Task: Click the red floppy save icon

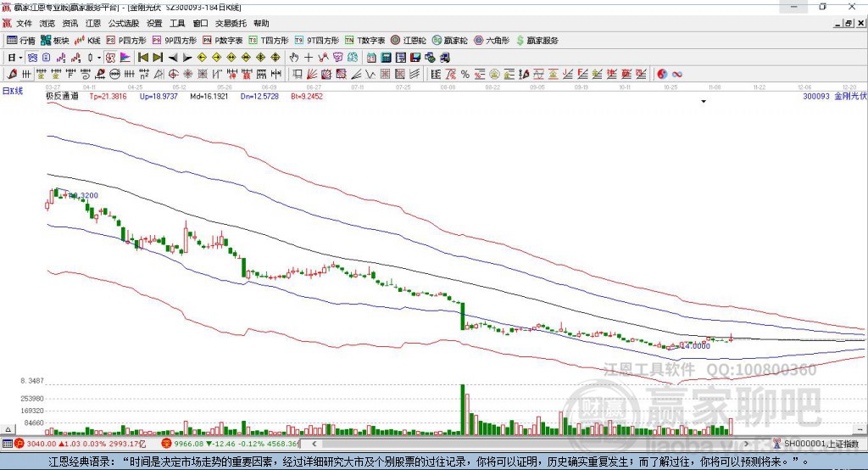Action: (415, 58)
